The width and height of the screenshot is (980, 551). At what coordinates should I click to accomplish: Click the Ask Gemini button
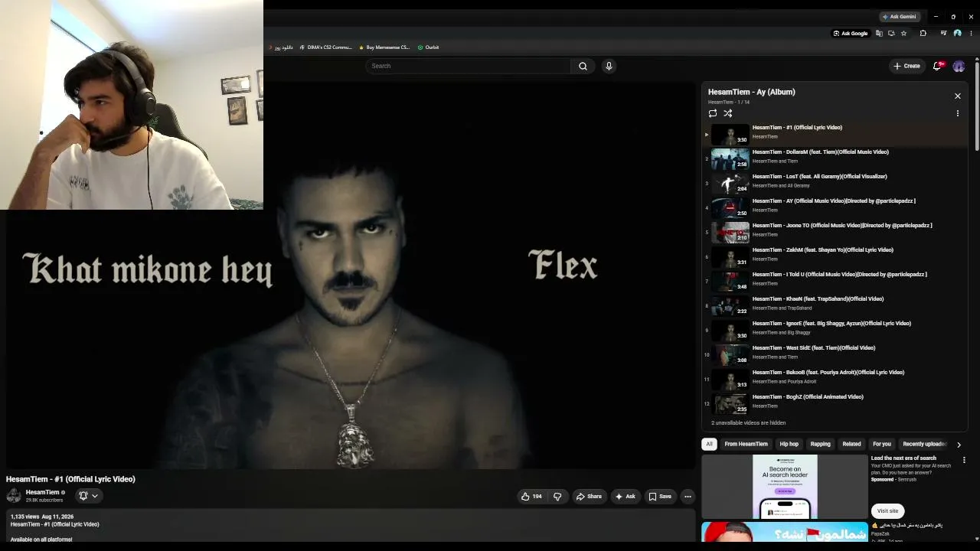click(x=899, y=17)
